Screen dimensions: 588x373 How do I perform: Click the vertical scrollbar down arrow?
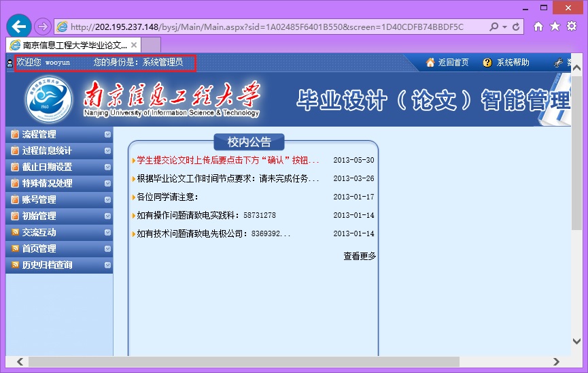(x=576, y=341)
